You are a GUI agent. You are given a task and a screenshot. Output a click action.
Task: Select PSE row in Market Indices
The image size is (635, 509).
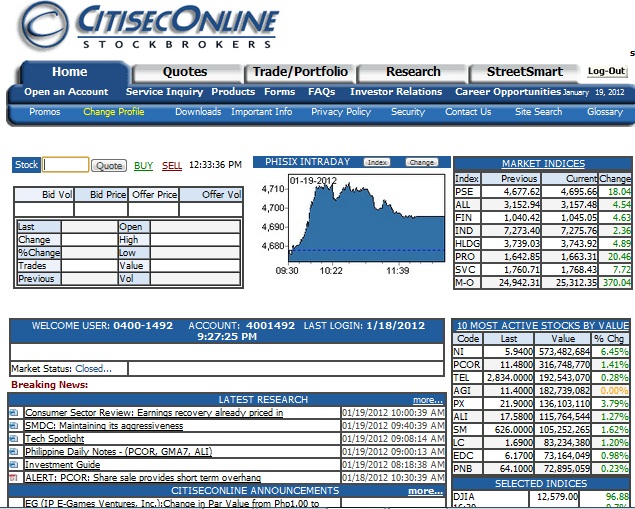coord(543,192)
